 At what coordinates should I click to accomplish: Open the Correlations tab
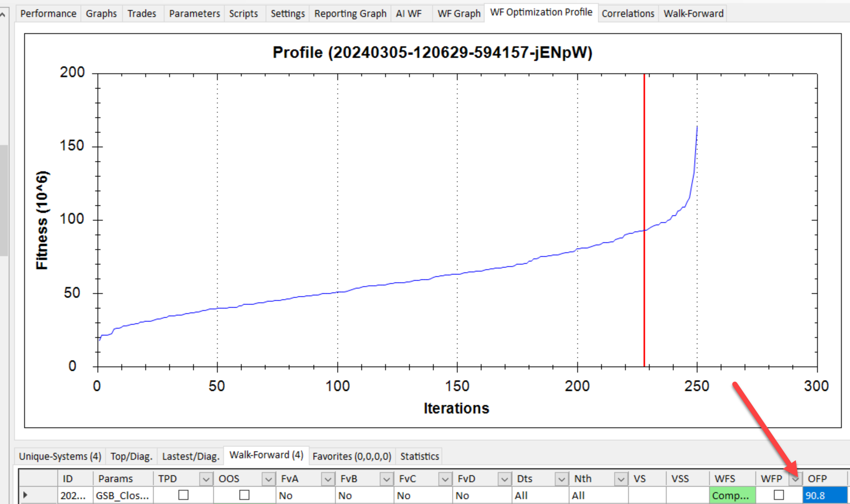[x=627, y=13]
